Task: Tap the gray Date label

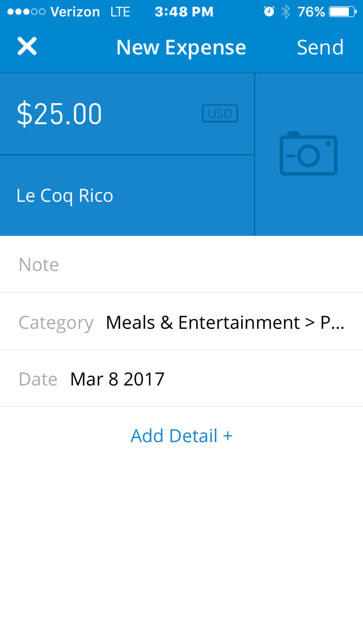Action: coord(38,379)
